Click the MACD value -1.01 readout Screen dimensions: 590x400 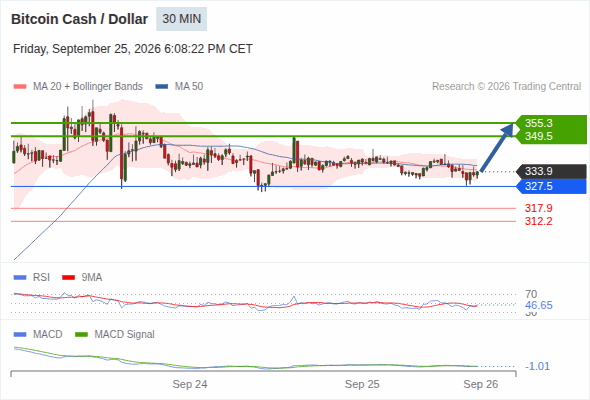pos(537,366)
